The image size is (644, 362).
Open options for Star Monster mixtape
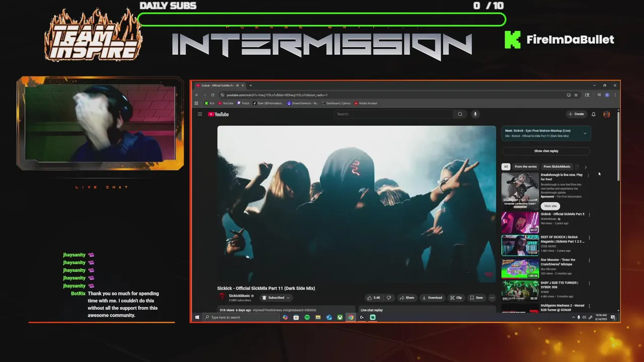pos(589,260)
